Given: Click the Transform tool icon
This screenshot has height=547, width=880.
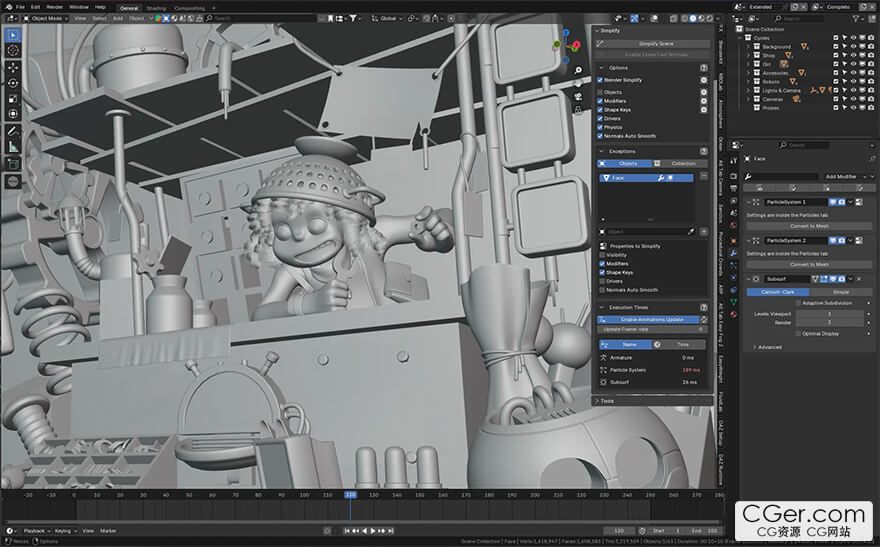Looking at the screenshot, I should [x=13, y=114].
